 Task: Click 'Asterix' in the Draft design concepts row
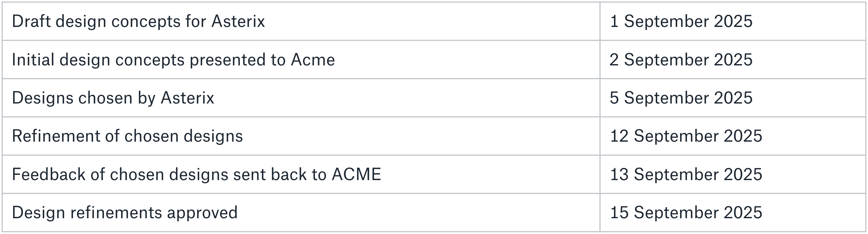(x=238, y=21)
